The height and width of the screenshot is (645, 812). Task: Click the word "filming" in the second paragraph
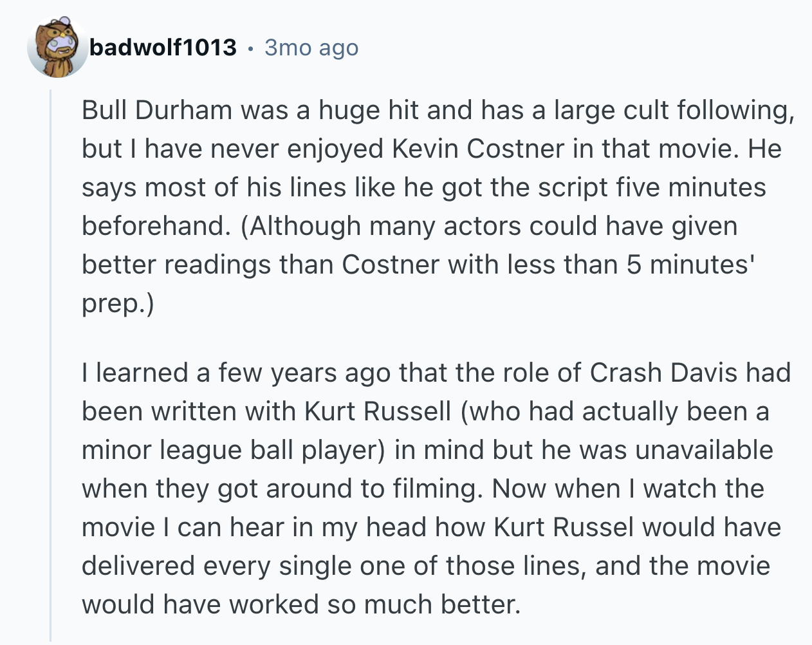[x=435, y=489]
